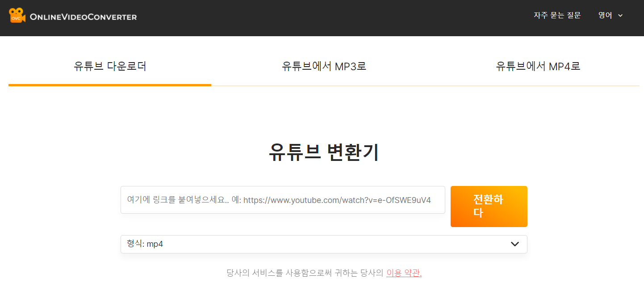Focus the YouTube link paste field
This screenshot has width=644, height=291.
[283, 200]
